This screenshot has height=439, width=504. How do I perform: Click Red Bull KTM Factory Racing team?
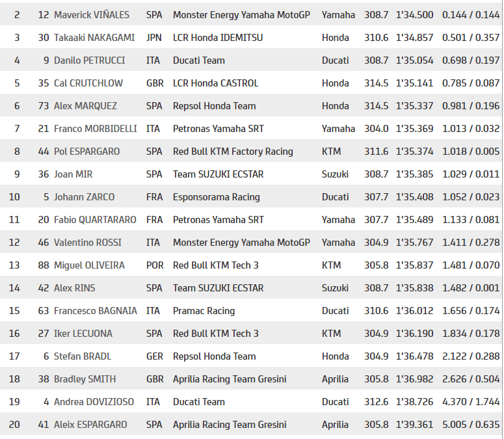pos(233,152)
